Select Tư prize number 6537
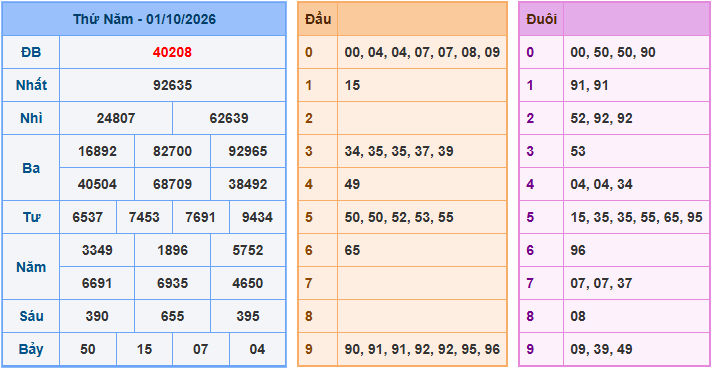The image size is (712, 368). pos(88,217)
